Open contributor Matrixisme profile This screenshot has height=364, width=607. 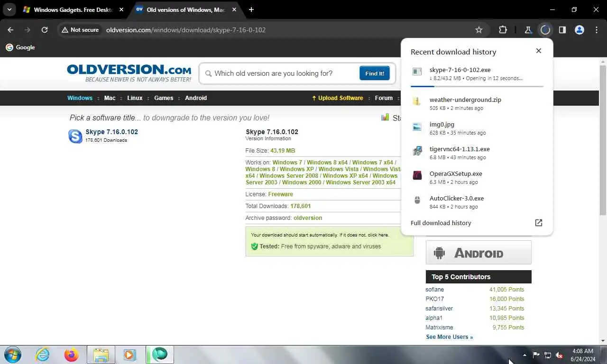(439, 328)
